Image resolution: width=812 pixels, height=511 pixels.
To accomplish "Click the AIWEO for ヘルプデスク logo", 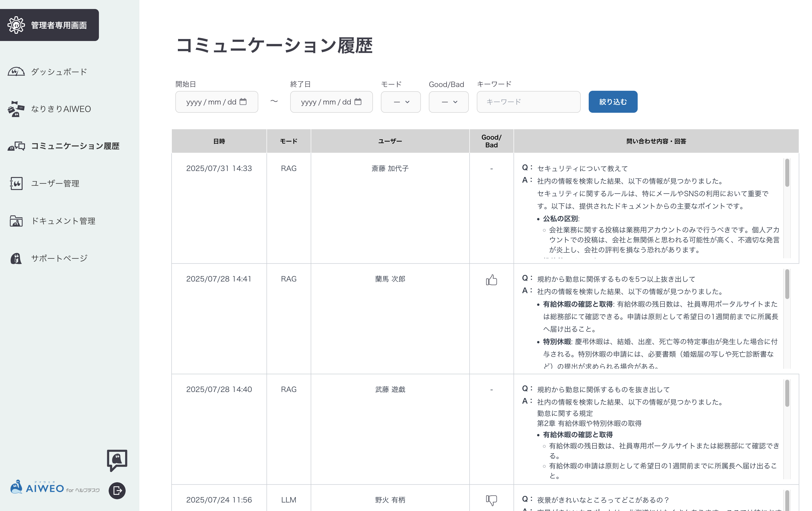I will 55,487.
